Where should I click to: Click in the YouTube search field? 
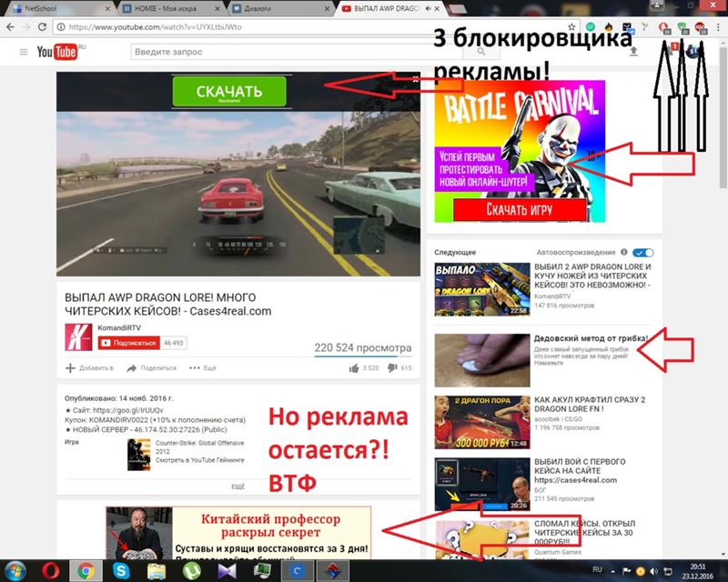click(x=298, y=52)
